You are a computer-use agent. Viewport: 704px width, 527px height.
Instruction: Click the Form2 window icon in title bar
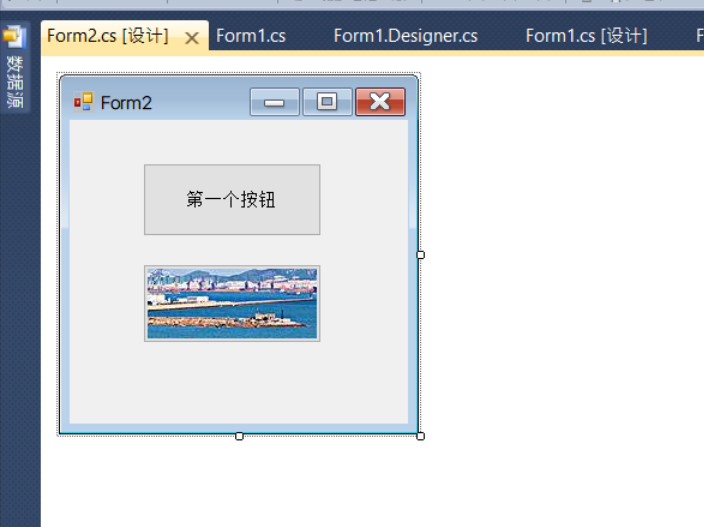[x=84, y=102]
